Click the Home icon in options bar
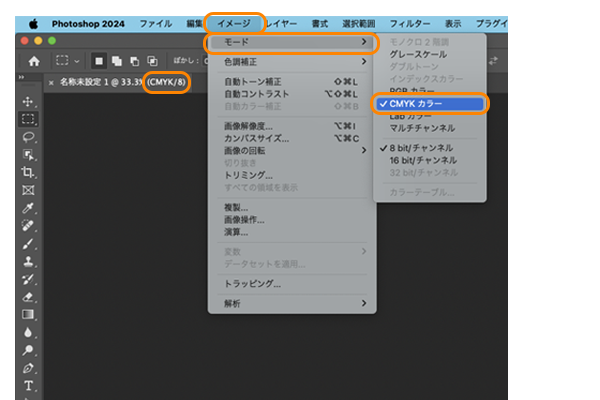 tap(34, 61)
